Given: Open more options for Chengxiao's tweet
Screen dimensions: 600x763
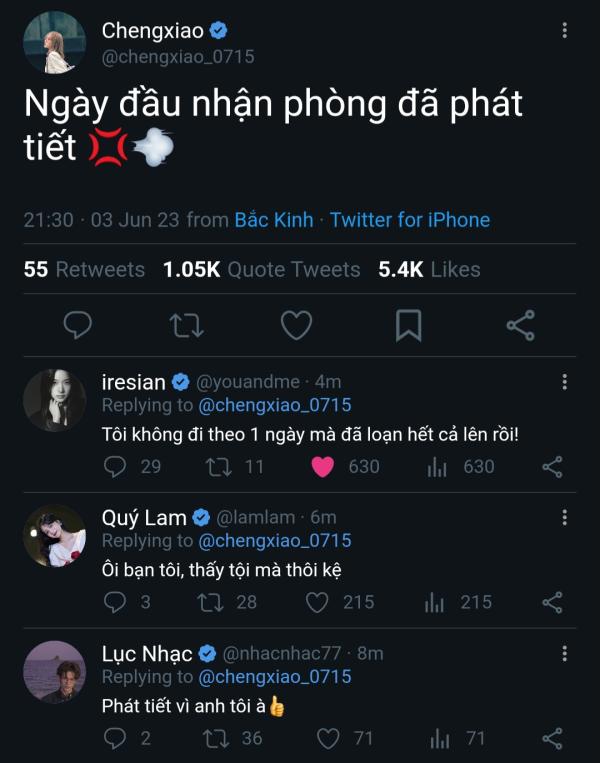Looking at the screenshot, I should point(565,30).
